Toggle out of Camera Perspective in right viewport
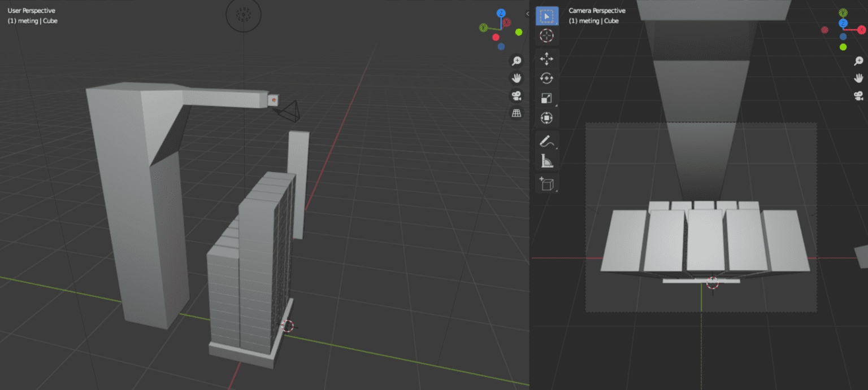 pyautogui.click(x=858, y=96)
